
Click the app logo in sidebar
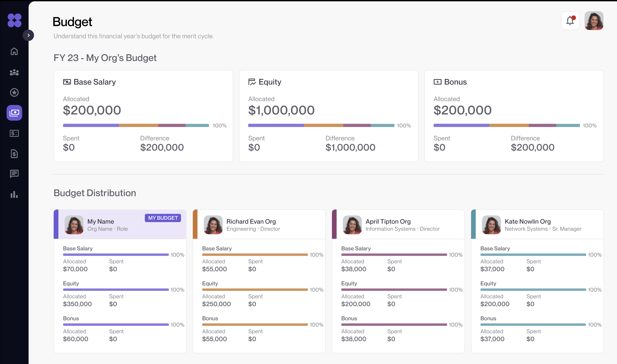[14, 20]
